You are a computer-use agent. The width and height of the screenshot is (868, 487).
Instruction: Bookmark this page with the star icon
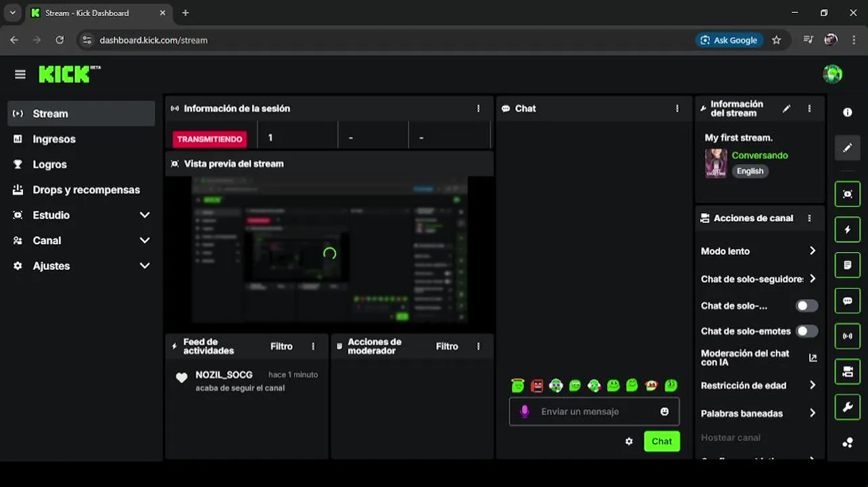point(777,40)
